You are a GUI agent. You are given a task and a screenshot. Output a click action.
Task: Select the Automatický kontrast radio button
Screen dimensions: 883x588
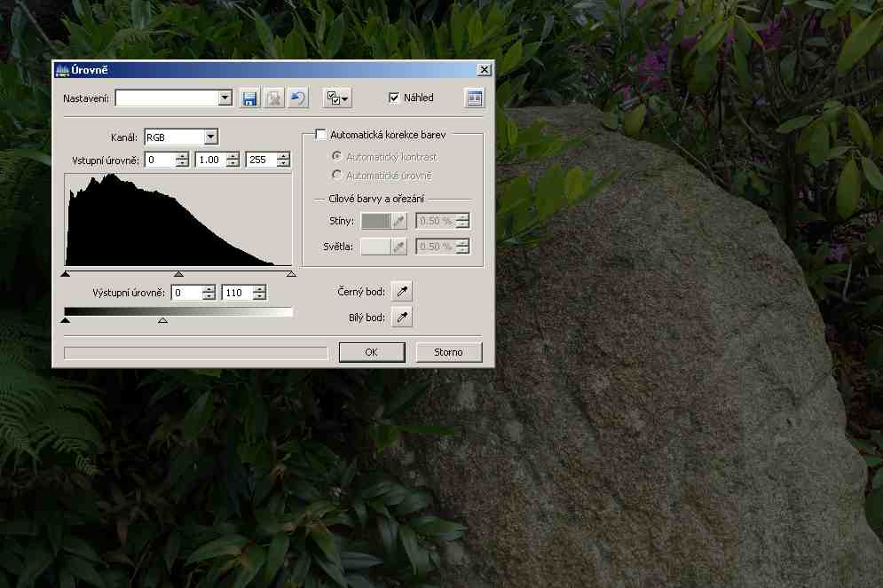tap(336, 157)
